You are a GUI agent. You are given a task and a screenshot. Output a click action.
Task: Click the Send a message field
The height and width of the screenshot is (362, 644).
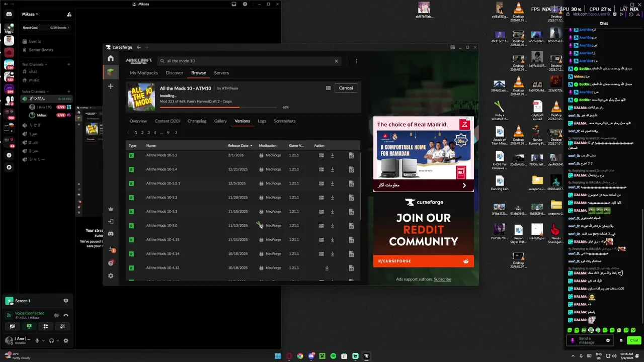tap(589, 340)
